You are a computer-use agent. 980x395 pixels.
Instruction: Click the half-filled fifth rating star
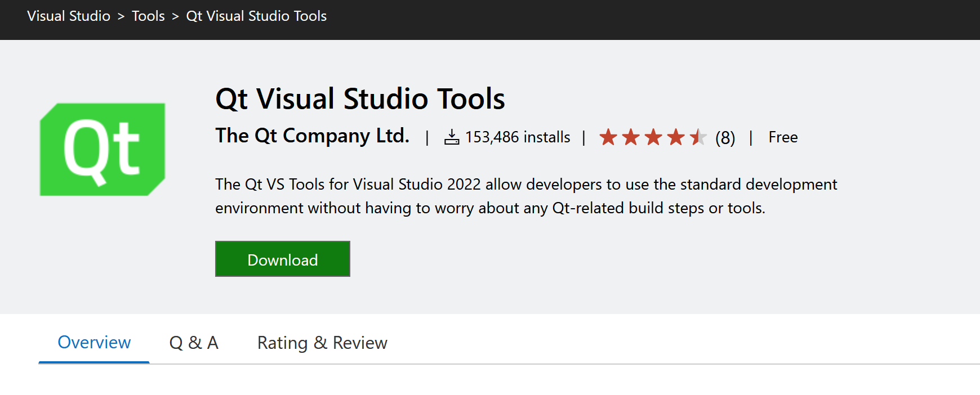pyautogui.click(x=698, y=137)
